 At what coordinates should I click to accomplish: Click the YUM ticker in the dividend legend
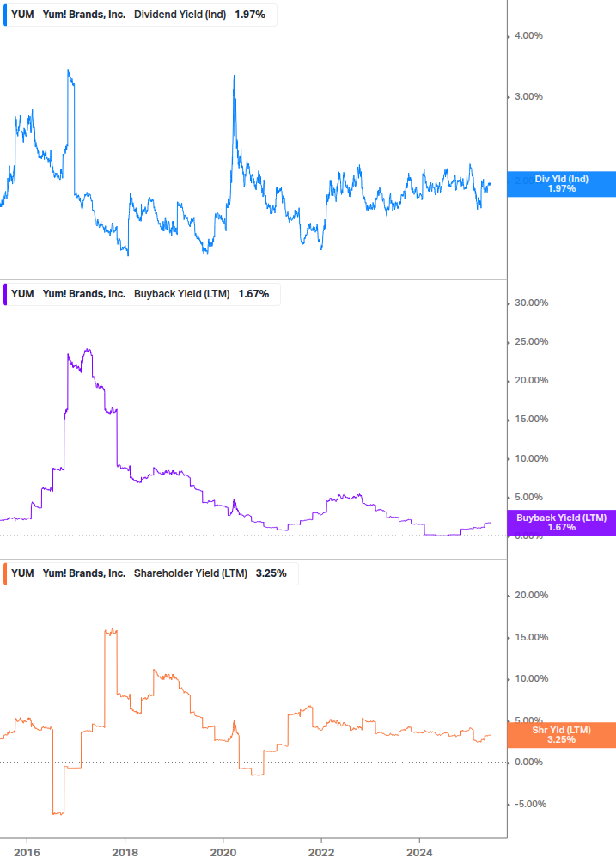[22, 15]
